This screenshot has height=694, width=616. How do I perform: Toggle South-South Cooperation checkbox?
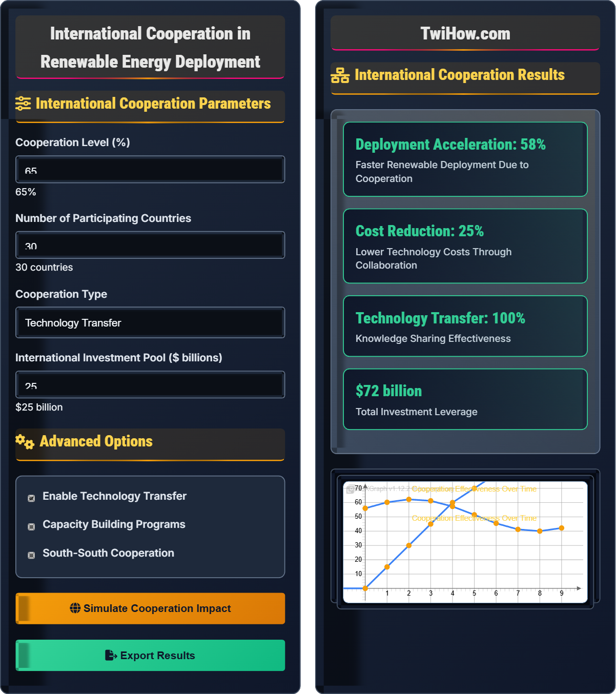tap(31, 555)
